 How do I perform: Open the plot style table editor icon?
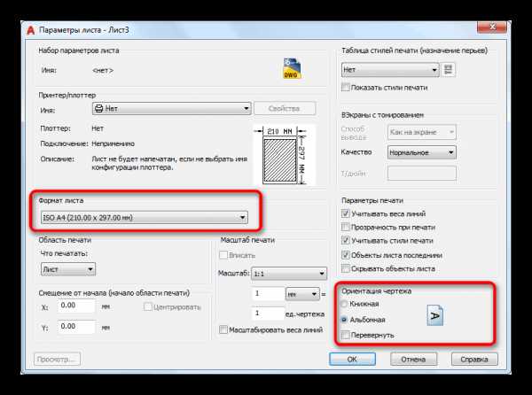coord(448,70)
